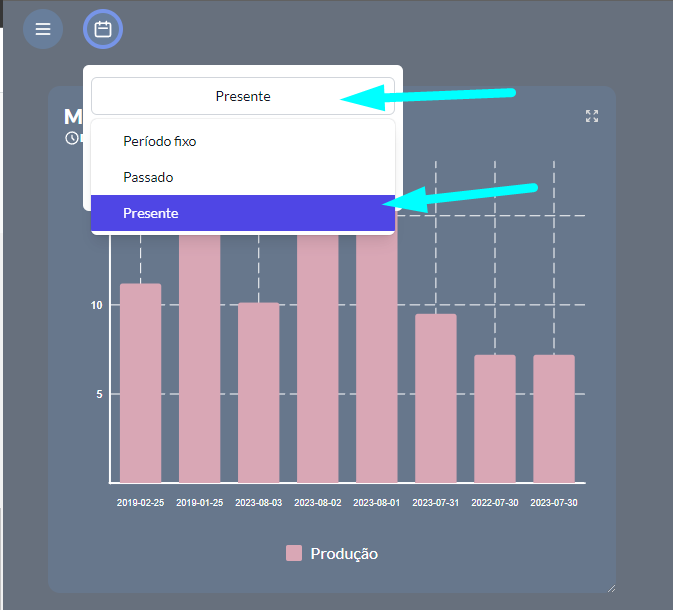673x610 pixels.
Task: Open the hamburger menu icon
Action: 43,29
